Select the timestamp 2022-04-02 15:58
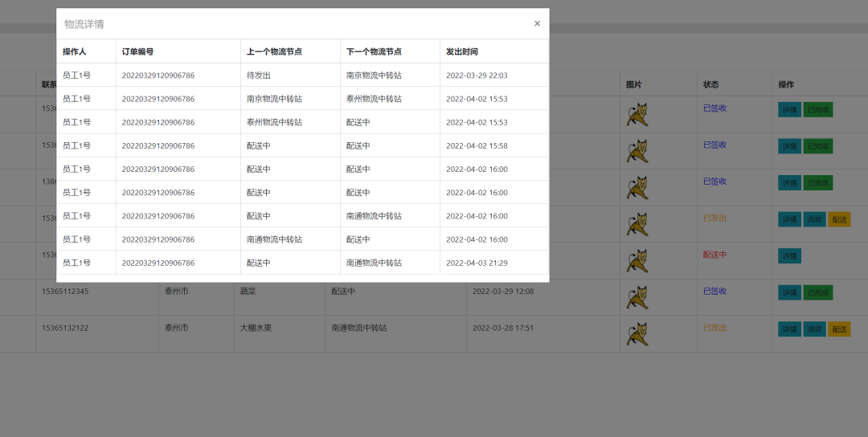868x437 pixels. coord(477,145)
